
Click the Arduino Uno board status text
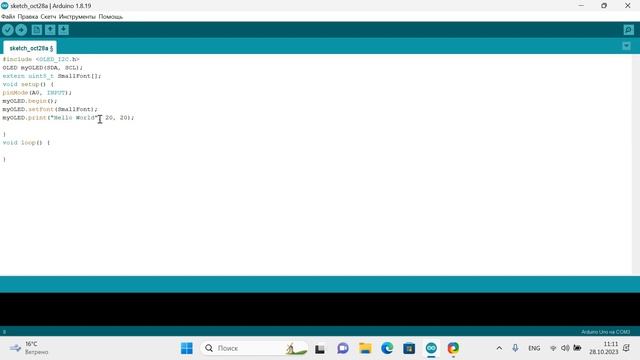(x=605, y=332)
